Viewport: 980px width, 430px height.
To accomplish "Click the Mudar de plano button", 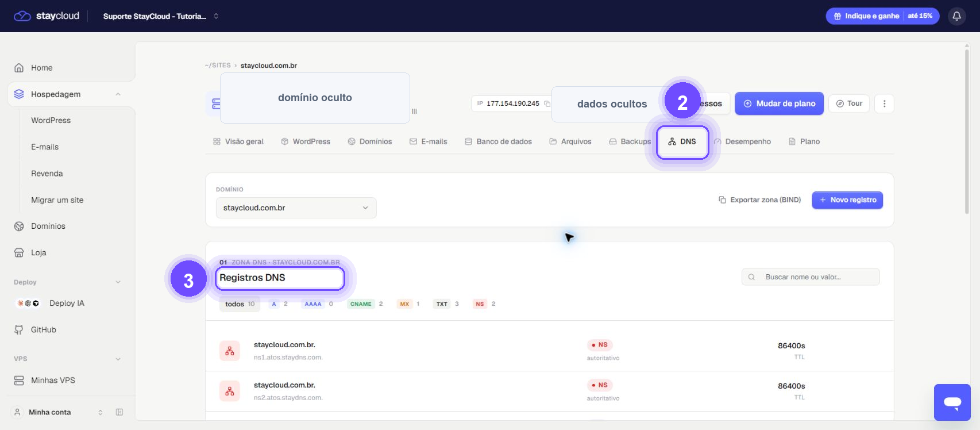I will click(x=779, y=103).
